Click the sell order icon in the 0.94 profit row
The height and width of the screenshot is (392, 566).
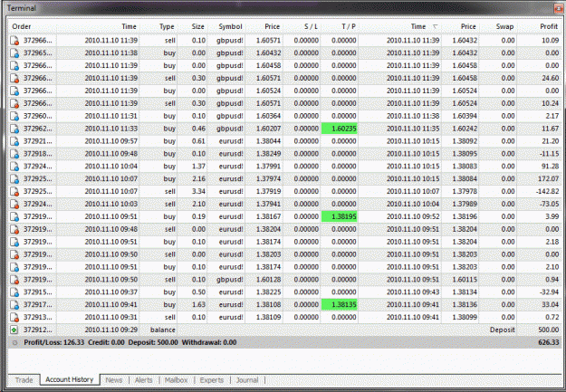(14, 280)
